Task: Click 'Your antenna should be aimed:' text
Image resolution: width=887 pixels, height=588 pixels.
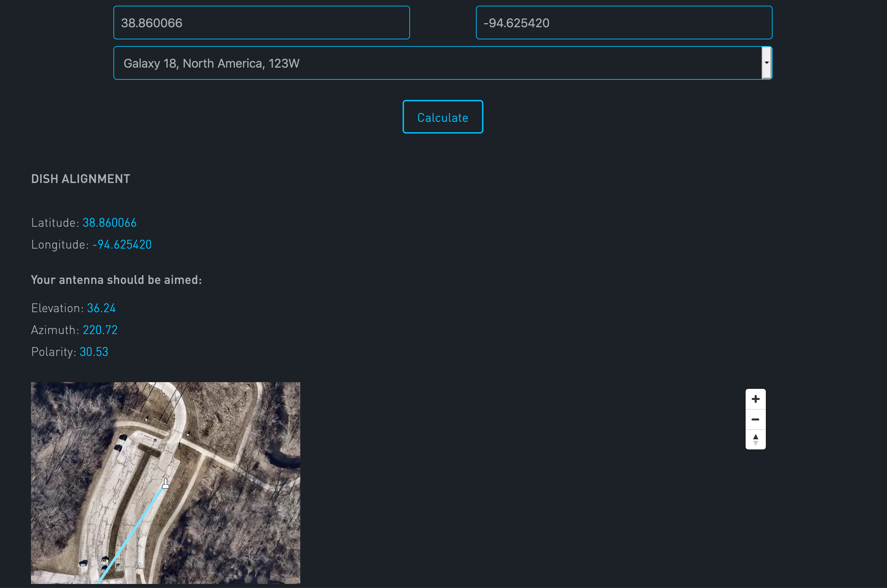Action: point(116,280)
